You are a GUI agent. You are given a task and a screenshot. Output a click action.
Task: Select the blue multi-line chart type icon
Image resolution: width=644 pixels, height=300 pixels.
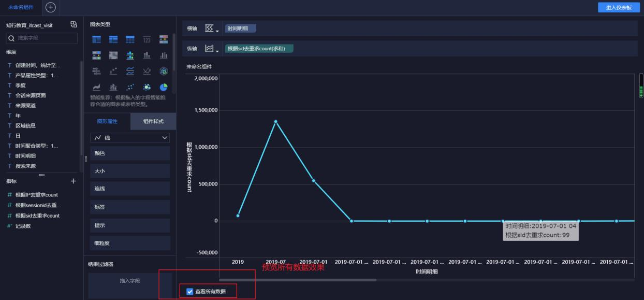coord(130,71)
